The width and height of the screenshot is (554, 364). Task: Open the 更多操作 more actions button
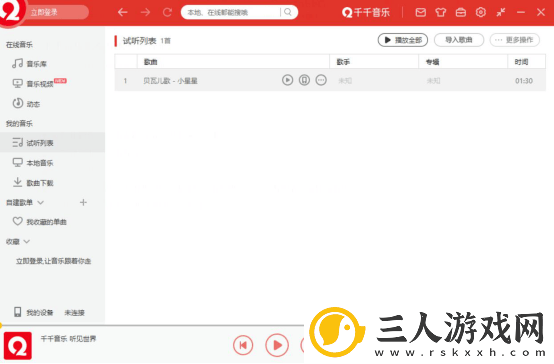click(x=514, y=40)
